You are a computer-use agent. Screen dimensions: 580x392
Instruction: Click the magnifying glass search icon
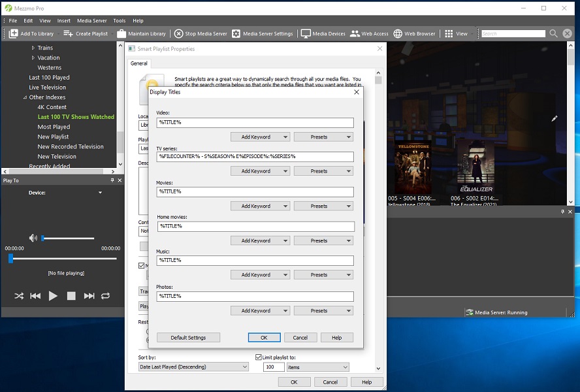pos(553,34)
